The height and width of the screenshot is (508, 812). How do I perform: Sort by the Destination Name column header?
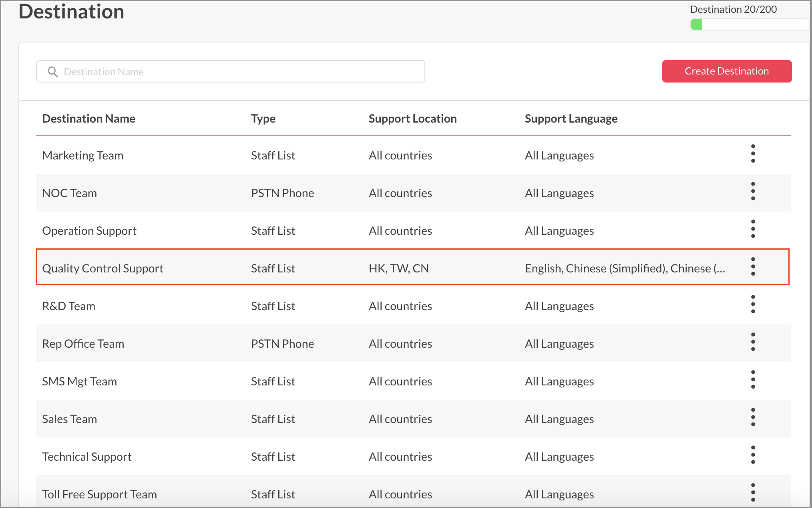88,119
